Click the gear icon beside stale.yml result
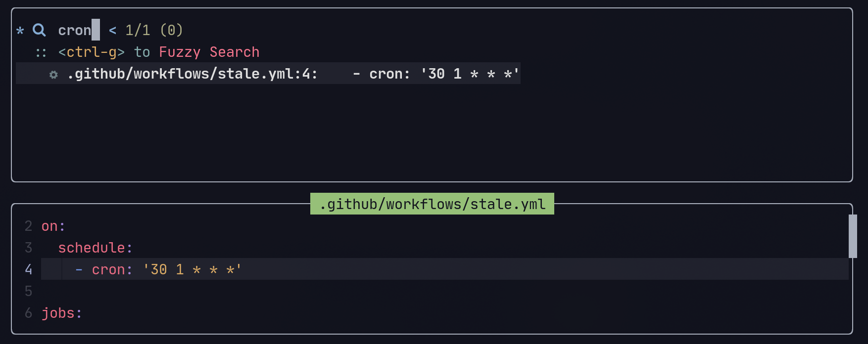The image size is (868, 344). (53, 75)
